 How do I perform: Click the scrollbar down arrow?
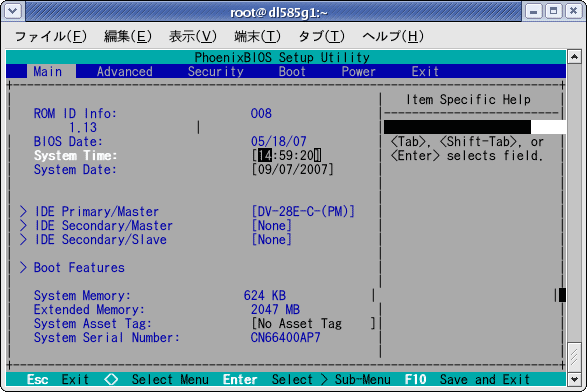574,379
